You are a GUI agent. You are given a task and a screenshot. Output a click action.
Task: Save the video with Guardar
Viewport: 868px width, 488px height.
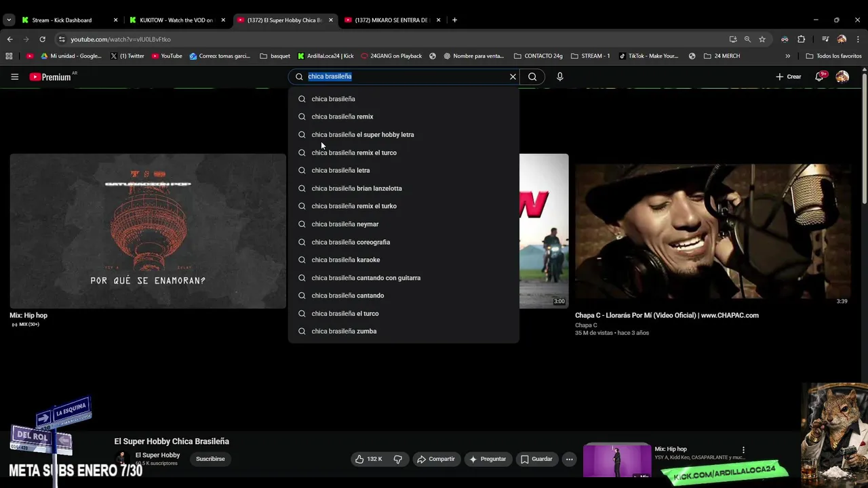coord(536,459)
